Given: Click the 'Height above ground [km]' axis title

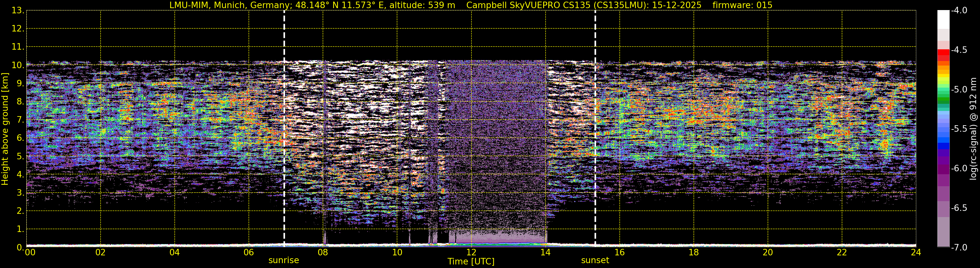Looking at the screenshot, I should tap(5, 129).
